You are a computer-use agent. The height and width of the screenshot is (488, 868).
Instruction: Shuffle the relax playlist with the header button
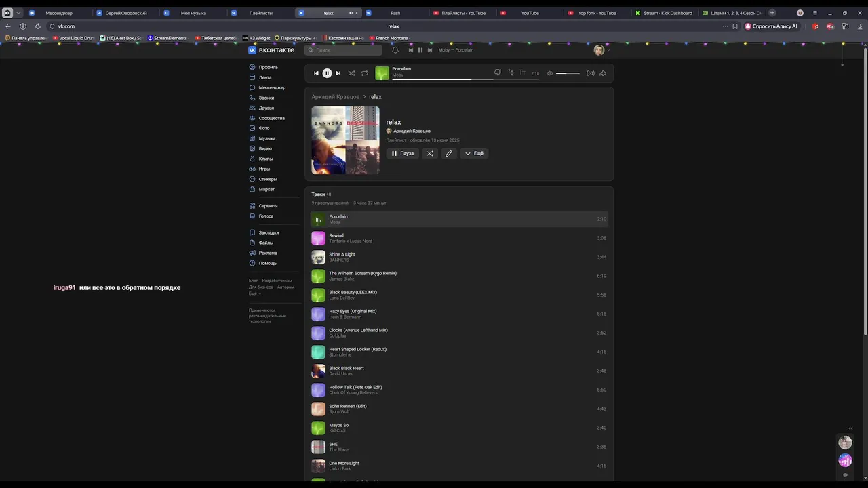click(429, 153)
